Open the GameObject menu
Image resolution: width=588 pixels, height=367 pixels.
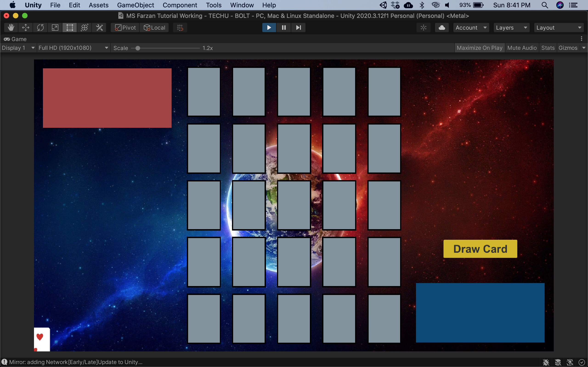pos(136,5)
